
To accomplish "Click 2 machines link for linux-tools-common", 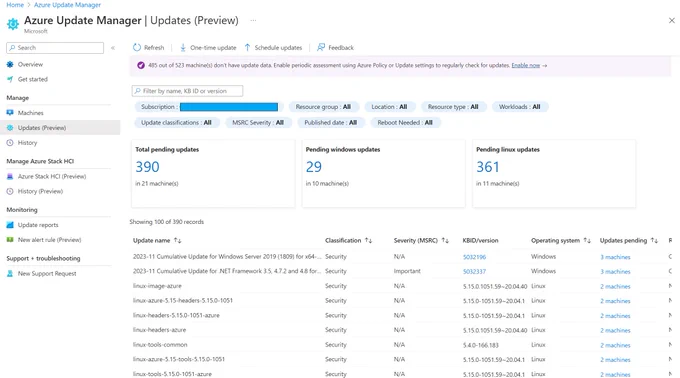I will coord(615,345).
